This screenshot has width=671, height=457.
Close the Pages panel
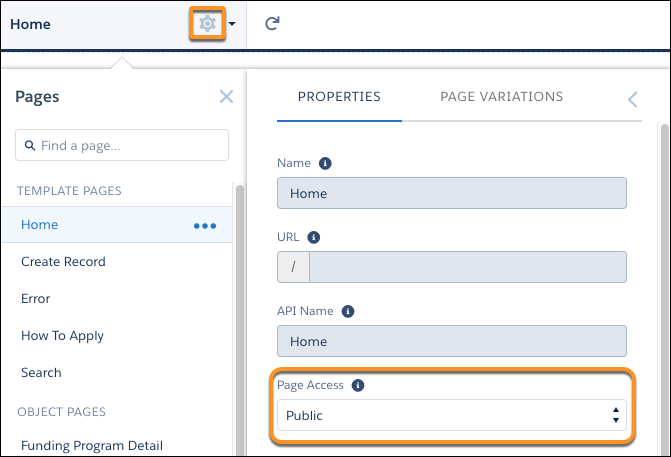click(226, 97)
